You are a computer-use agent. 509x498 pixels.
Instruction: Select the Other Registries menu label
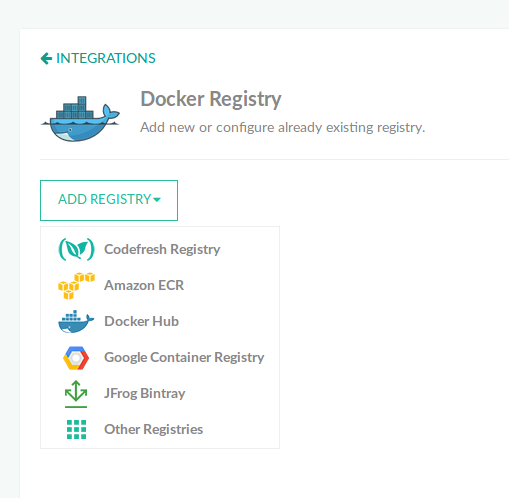(x=153, y=429)
